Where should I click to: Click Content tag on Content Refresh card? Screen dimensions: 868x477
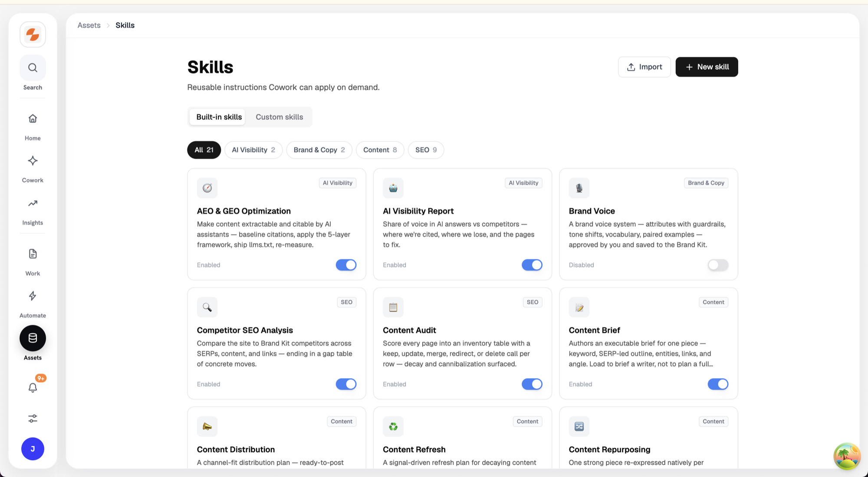coord(527,421)
